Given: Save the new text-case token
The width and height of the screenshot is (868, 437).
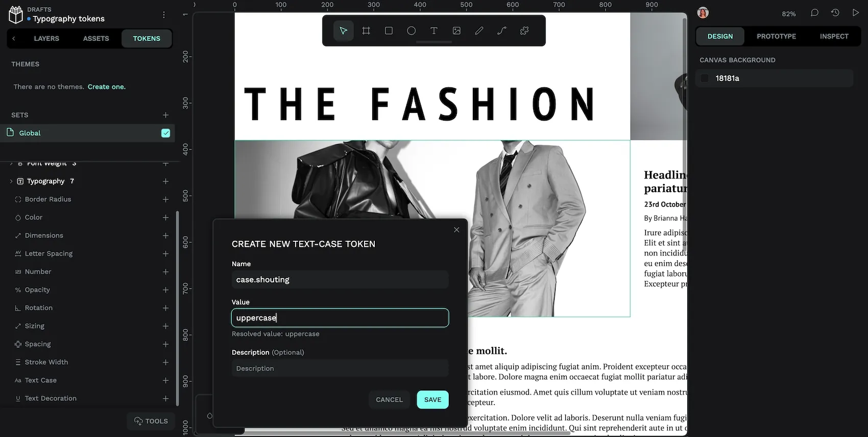Looking at the screenshot, I should coord(432,400).
